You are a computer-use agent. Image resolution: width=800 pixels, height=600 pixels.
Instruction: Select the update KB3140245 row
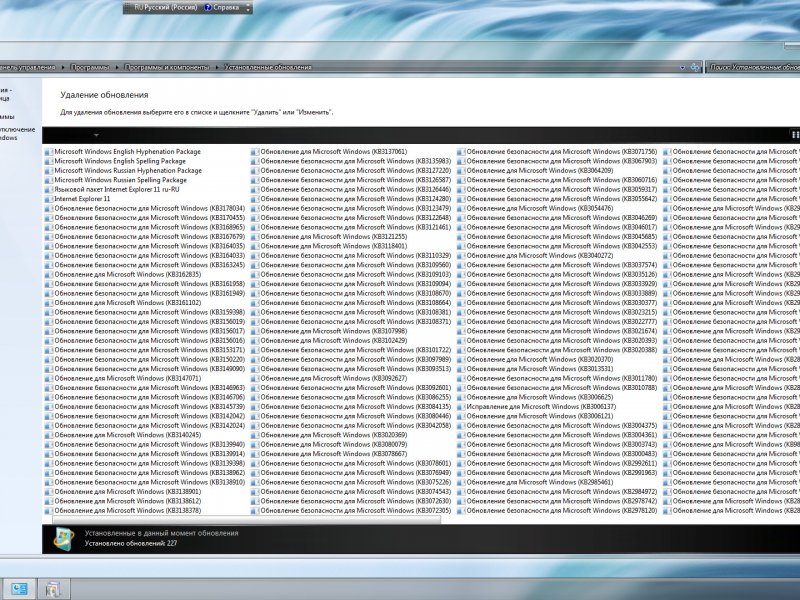[x=123, y=435]
